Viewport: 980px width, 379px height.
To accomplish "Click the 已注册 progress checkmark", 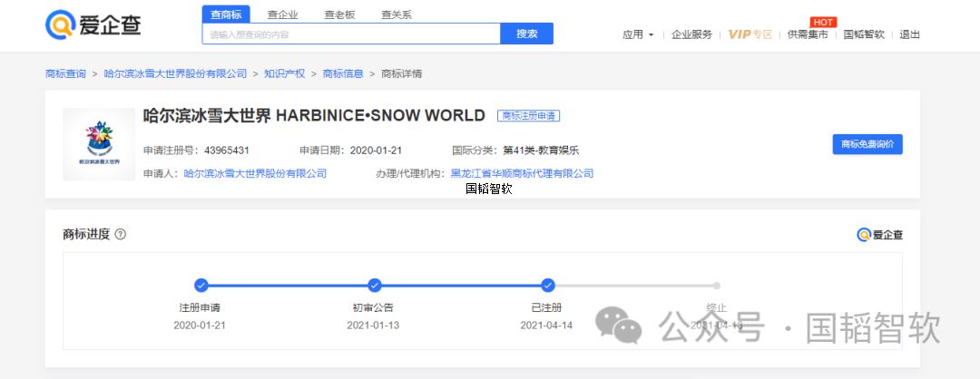I will pos(547,286).
